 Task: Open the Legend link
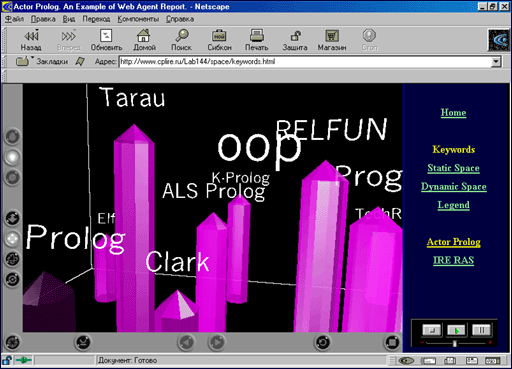click(454, 205)
